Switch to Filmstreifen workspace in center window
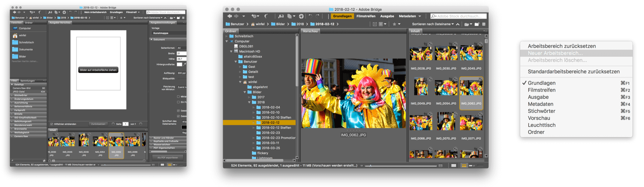 (366, 16)
